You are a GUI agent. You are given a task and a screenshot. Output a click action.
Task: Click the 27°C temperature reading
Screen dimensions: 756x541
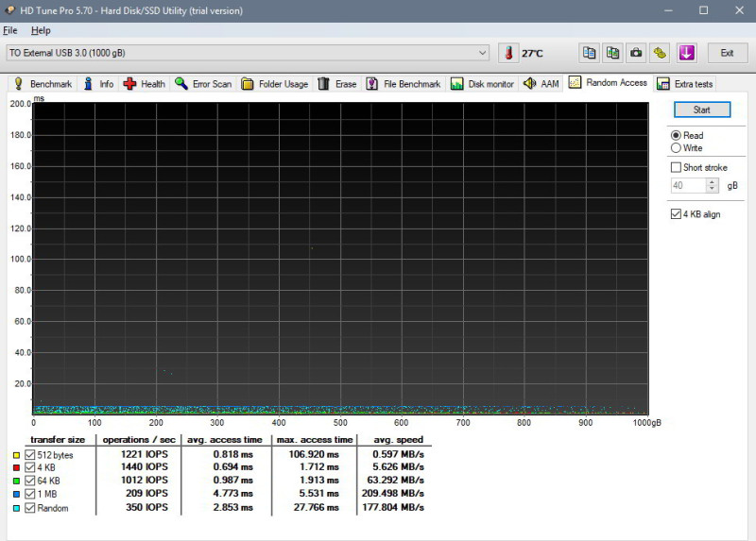pos(532,54)
